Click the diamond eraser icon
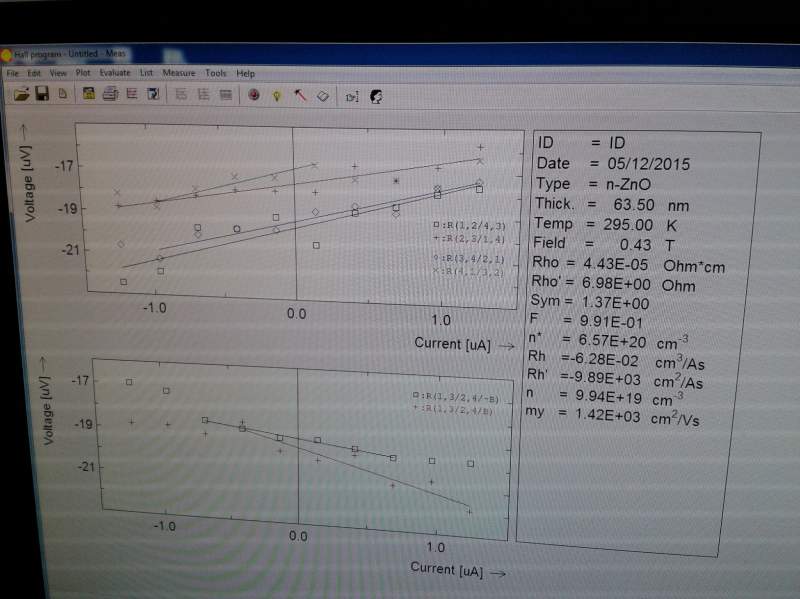The image size is (800, 599). 322,96
